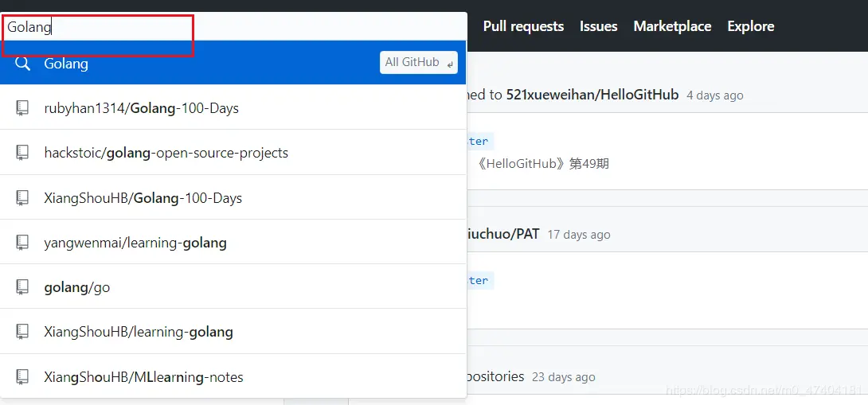Go to Issues in the header

(x=598, y=26)
